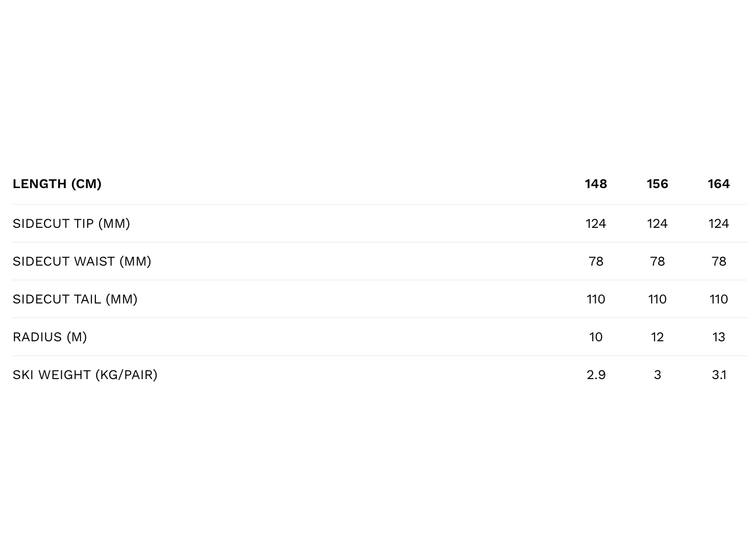The image size is (747, 560).
Task: Click the sidecut waist value for 156
Action: [657, 261]
